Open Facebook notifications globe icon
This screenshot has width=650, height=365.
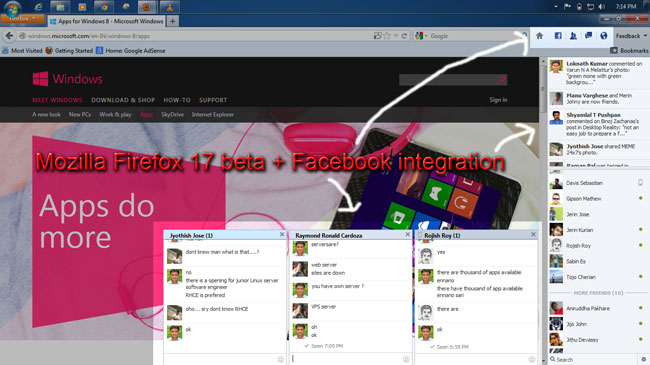(x=604, y=36)
